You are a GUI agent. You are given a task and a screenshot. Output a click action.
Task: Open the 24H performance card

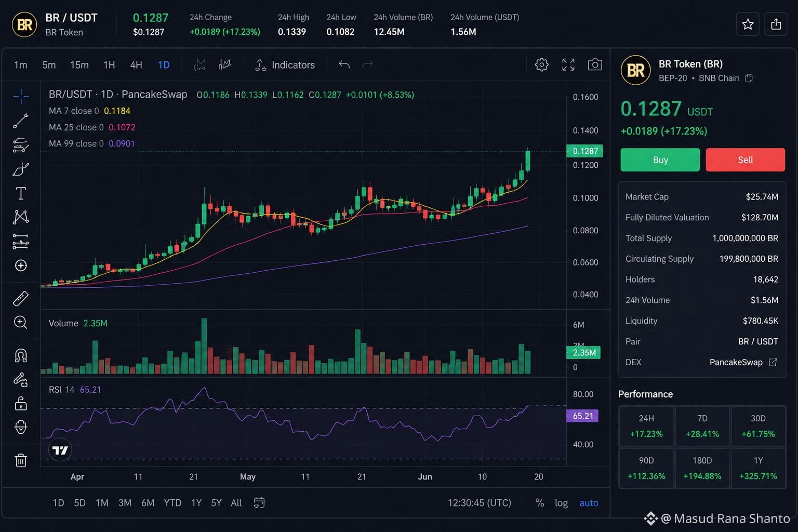[x=646, y=426]
